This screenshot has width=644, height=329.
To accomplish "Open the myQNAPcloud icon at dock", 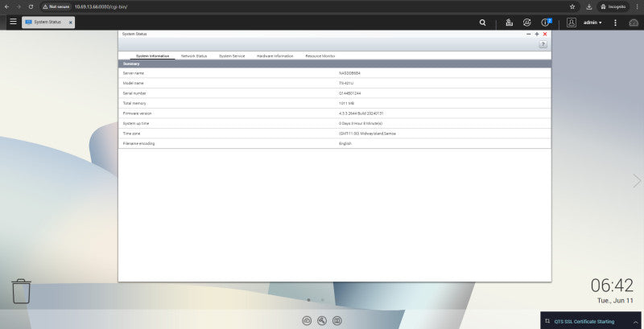I will pyautogui.click(x=307, y=321).
